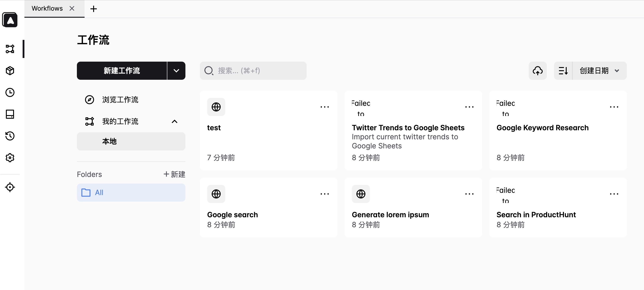Open the 创建日期 sort dropdown
644x290 pixels.
pyautogui.click(x=599, y=71)
